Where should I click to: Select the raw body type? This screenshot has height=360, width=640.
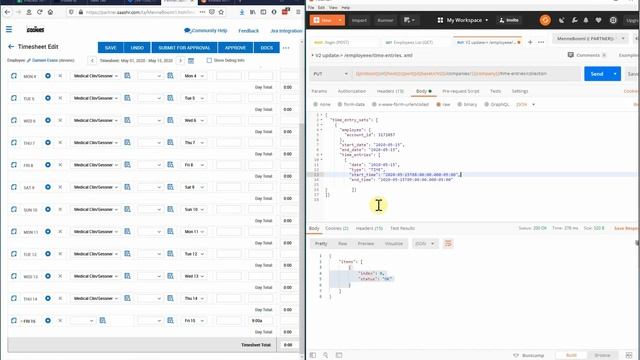[x=438, y=104]
